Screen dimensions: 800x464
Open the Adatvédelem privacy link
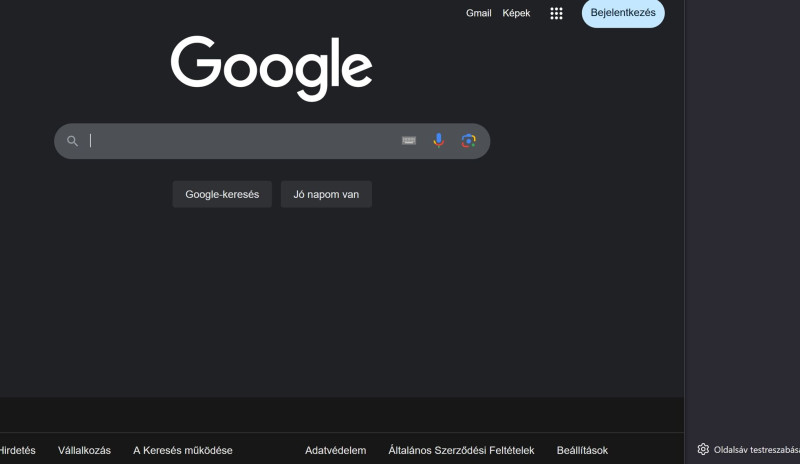point(335,450)
